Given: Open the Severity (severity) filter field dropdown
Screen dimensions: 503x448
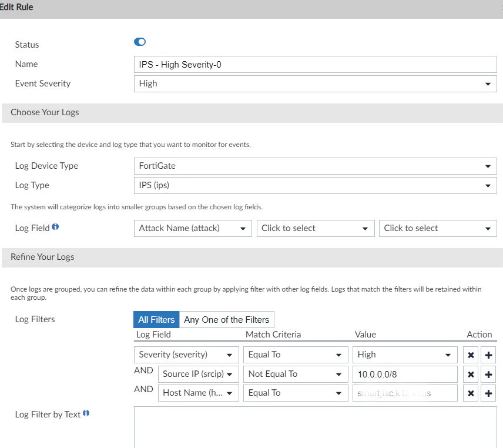Looking at the screenshot, I should click(x=186, y=355).
